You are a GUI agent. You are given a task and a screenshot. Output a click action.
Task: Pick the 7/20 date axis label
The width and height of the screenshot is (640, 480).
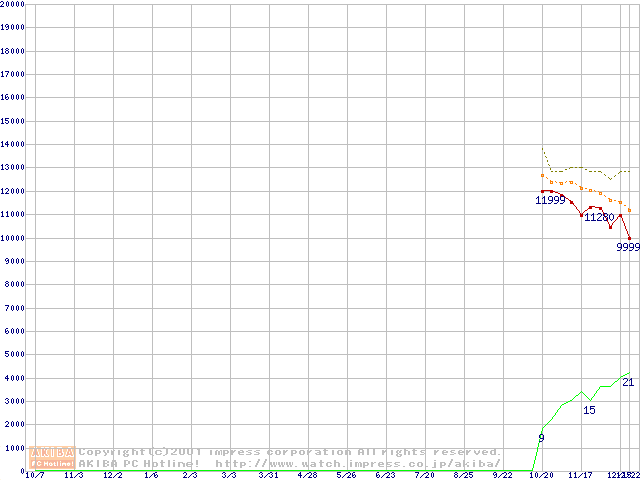pyautogui.click(x=425, y=476)
